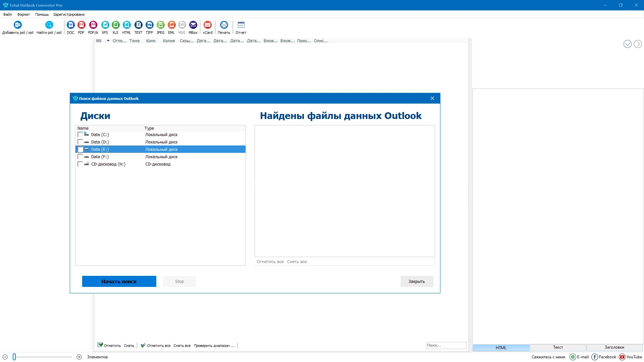Open the Файл menu
644x362 pixels.
[x=7, y=14]
